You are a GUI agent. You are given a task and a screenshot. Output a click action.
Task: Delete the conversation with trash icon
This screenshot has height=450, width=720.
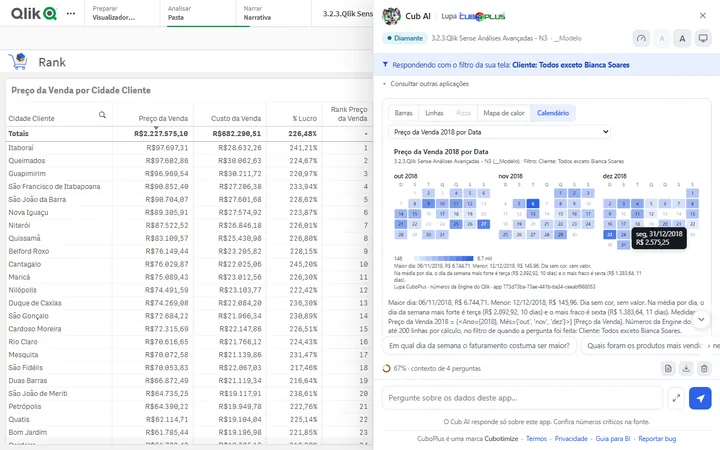704,368
